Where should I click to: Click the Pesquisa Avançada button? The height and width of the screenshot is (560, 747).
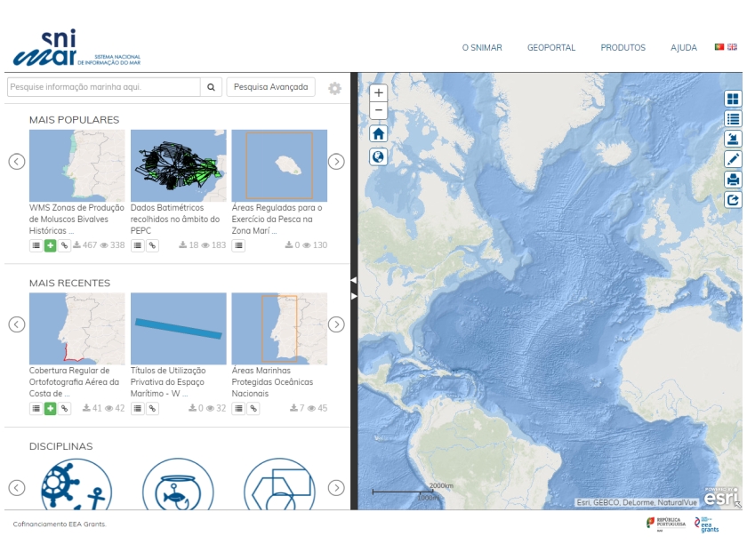point(270,87)
